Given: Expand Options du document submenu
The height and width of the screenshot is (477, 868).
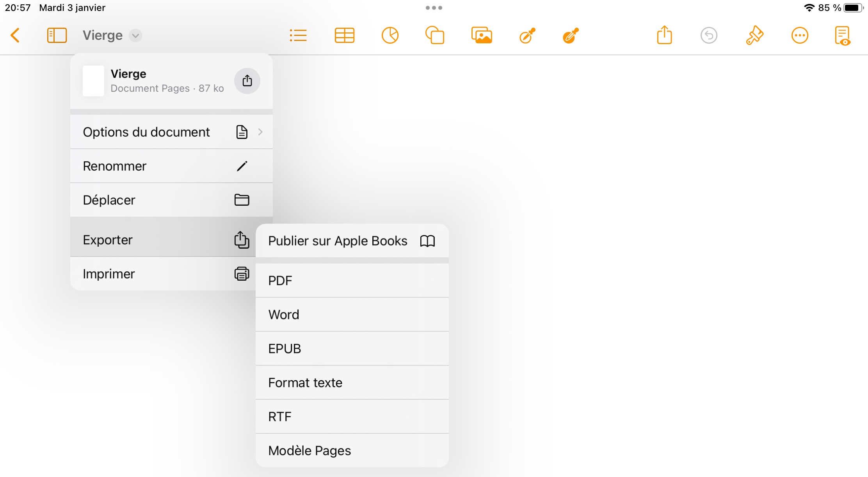Looking at the screenshot, I should 171,132.
